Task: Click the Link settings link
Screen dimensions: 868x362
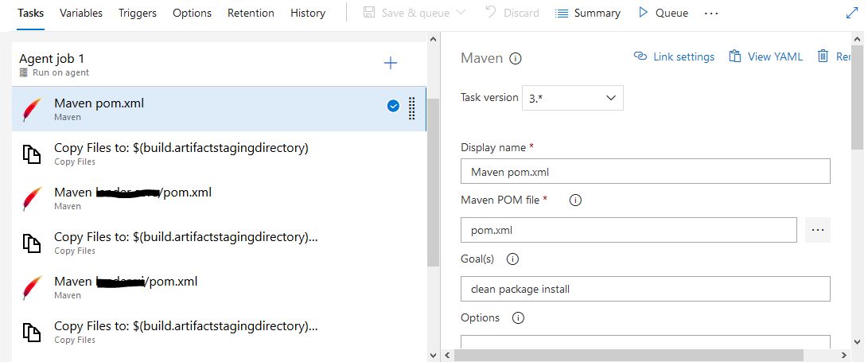Action: click(675, 56)
